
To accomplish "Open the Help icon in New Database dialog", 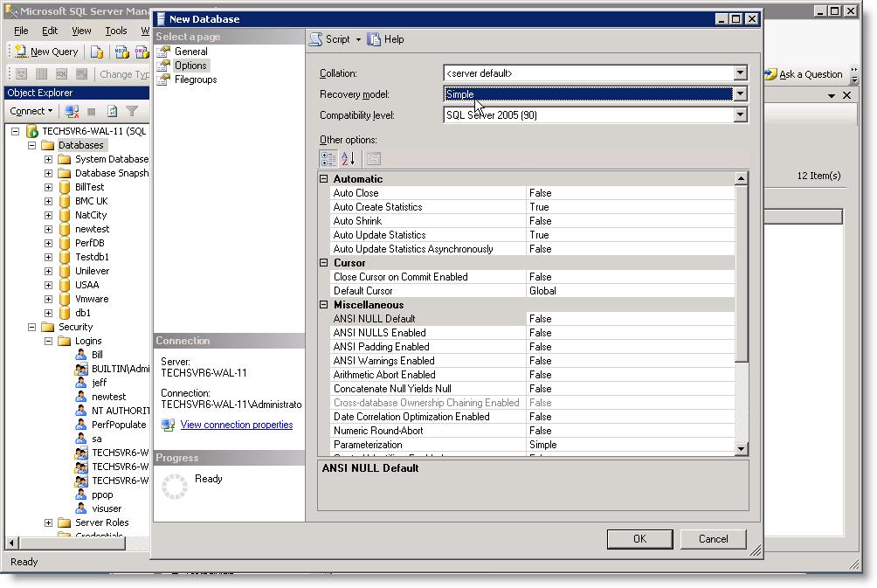I will tap(374, 39).
